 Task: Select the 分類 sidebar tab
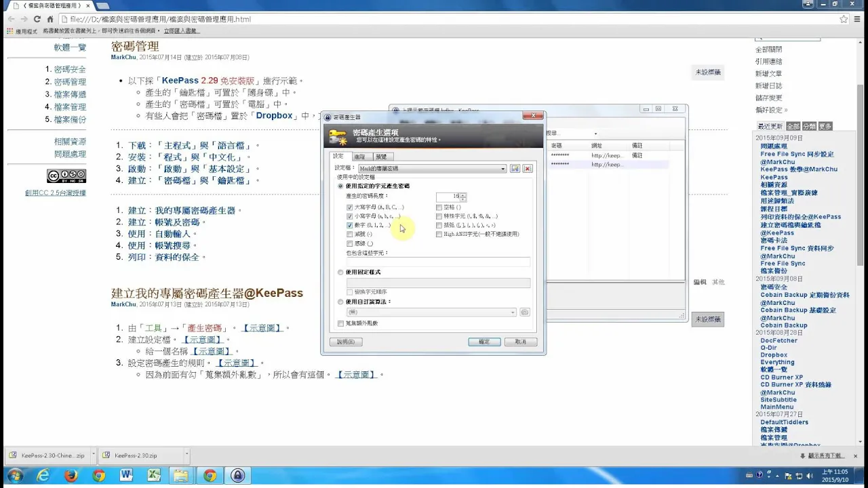[x=809, y=126]
